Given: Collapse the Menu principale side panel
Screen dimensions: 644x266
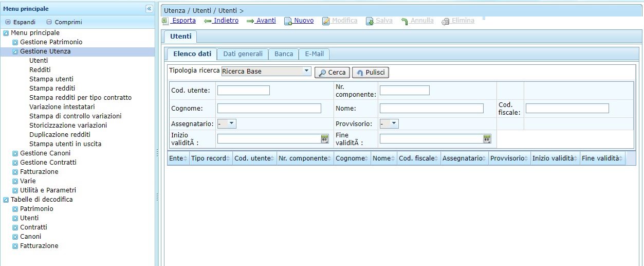Looking at the screenshot, I should 149,9.
